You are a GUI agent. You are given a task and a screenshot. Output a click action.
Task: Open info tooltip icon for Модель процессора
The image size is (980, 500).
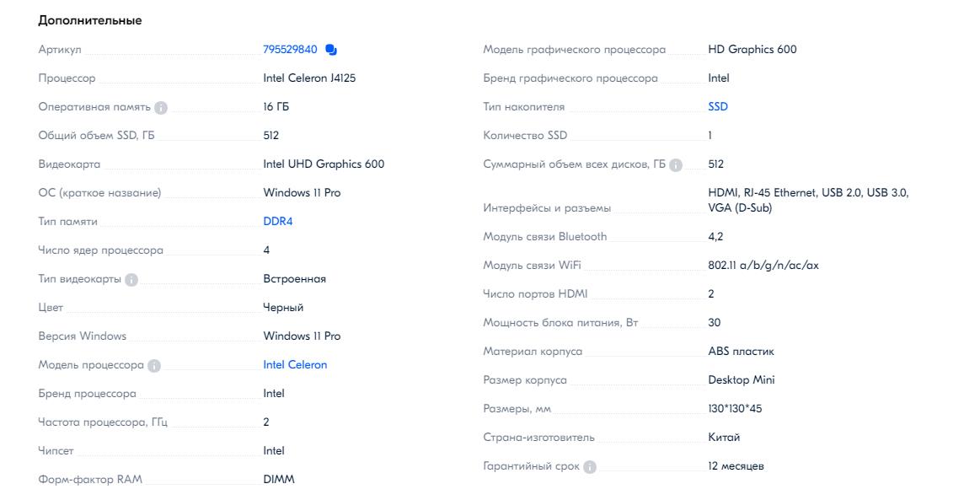154,366
